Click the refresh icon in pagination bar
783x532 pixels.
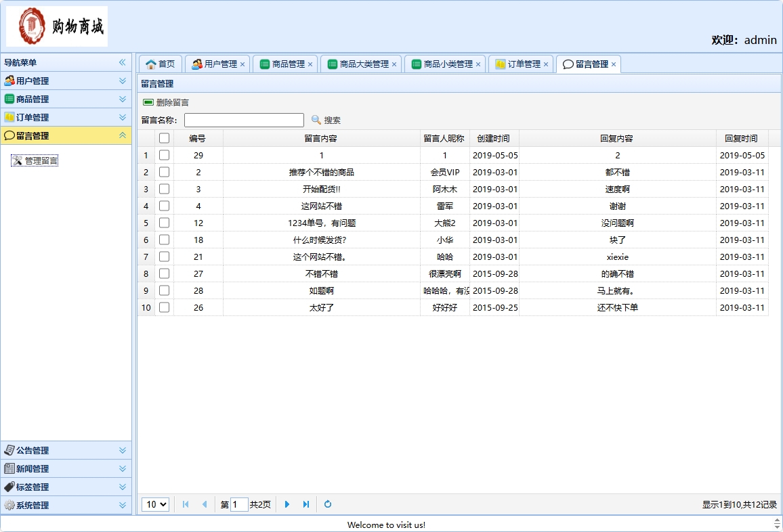pos(327,504)
